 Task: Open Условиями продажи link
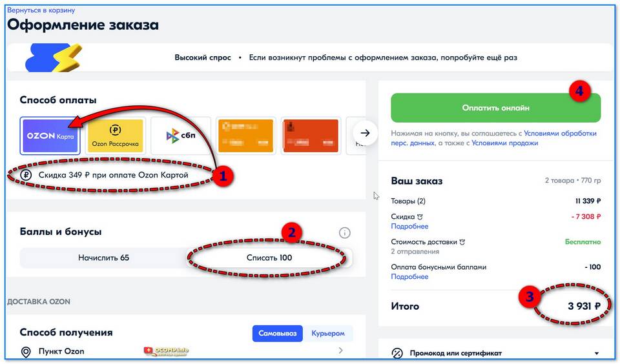click(x=504, y=143)
